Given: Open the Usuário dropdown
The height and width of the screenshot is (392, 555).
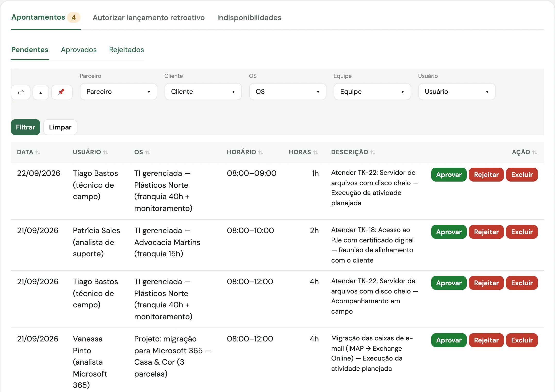Looking at the screenshot, I should (457, 92).
